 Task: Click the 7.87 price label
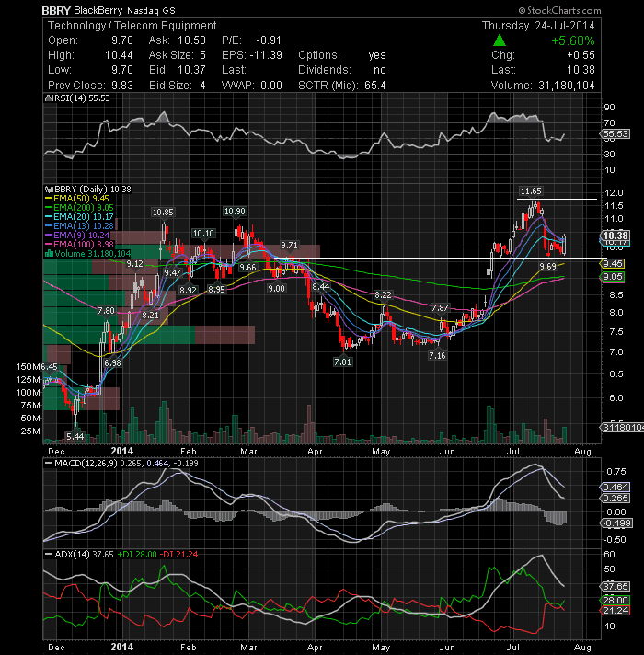(440, 308)
